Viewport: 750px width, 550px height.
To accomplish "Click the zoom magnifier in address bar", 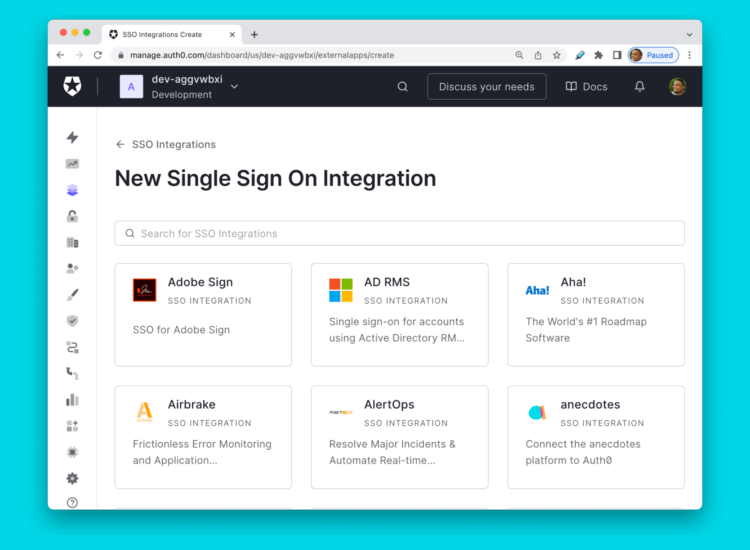I will pyautogui.click(x=519, y=55).
